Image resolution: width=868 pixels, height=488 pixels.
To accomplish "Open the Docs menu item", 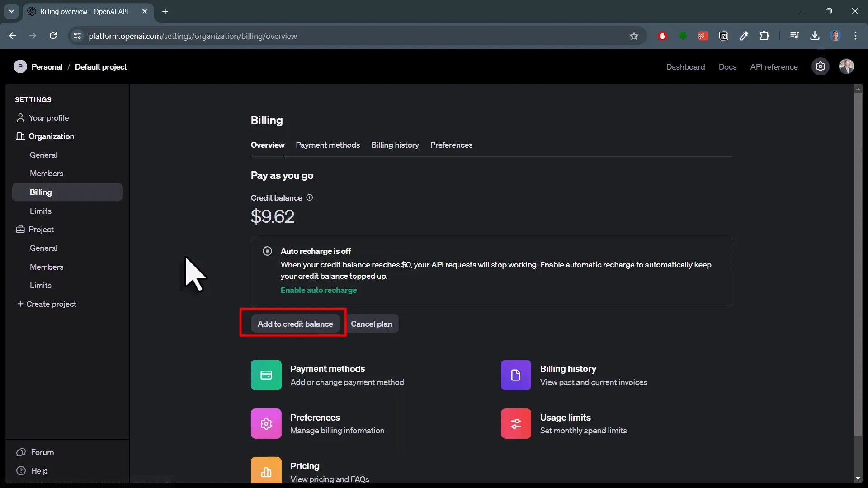I will click(727, 66).
